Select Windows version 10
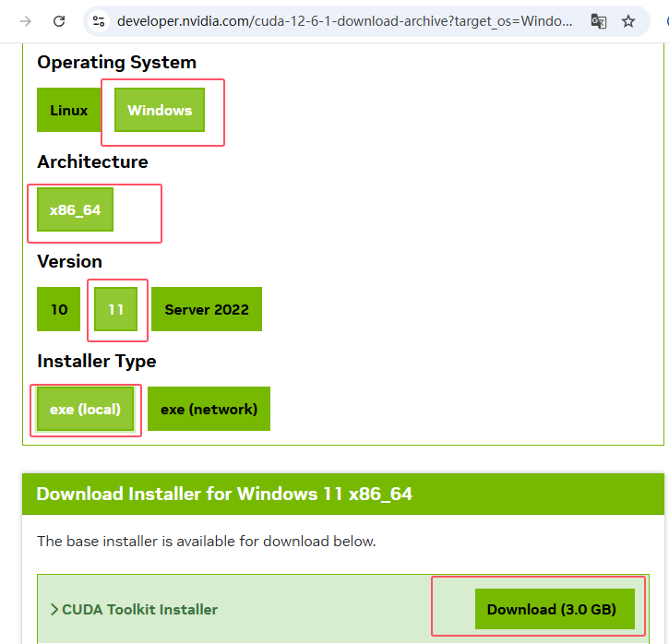Image resolution: width=669 pixels, height=644 pixels. coord(59,309)
